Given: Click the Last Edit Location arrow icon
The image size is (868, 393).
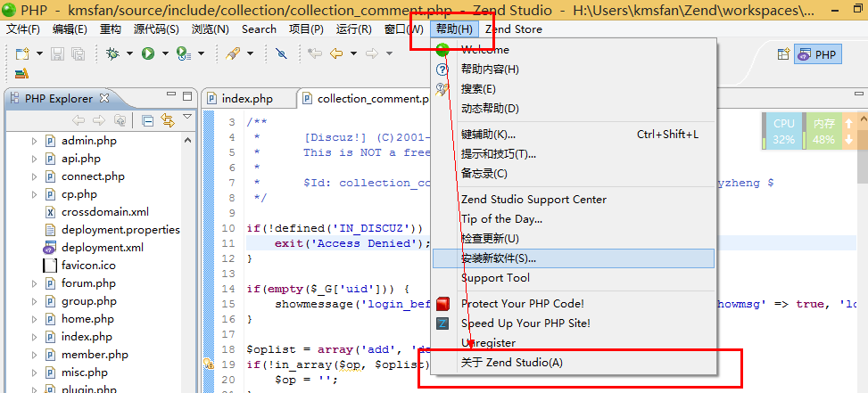Looking at the screenshot, I should click(315, 53).
